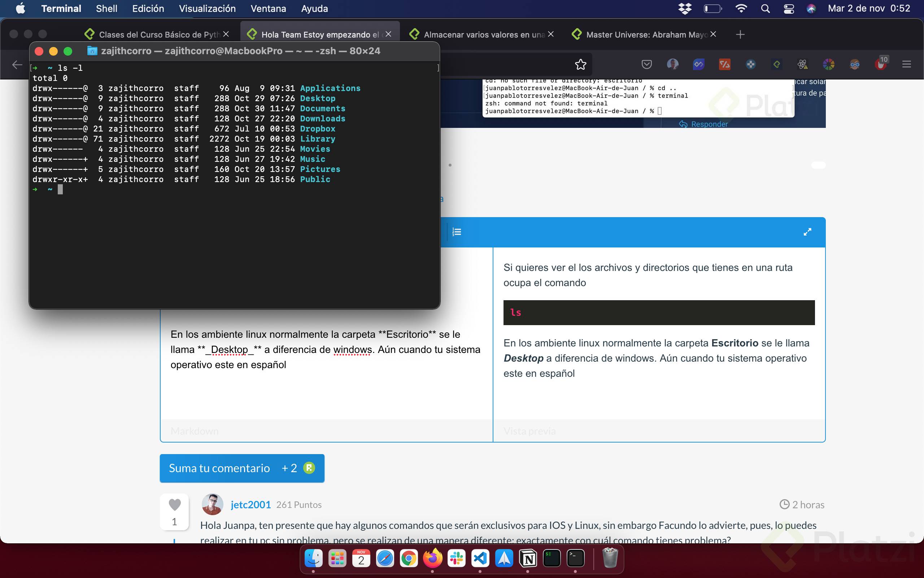Image resolution: width=924 pixels, height=578 pixels.
Task: Click the date and time in menu bar
Action: (x=869, y=8)
